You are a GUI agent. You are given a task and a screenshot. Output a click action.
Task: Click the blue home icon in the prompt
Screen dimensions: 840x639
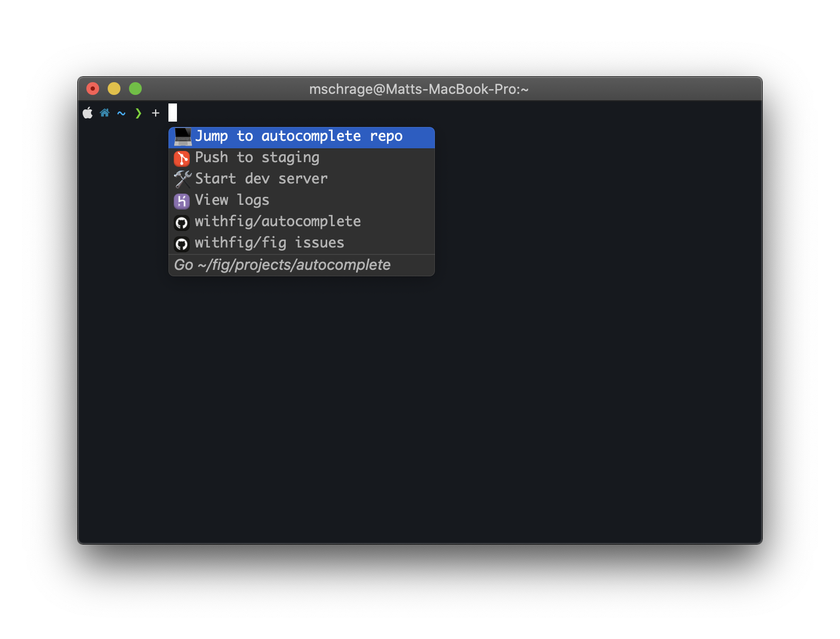pyautogui.click(x=104, y=113)
